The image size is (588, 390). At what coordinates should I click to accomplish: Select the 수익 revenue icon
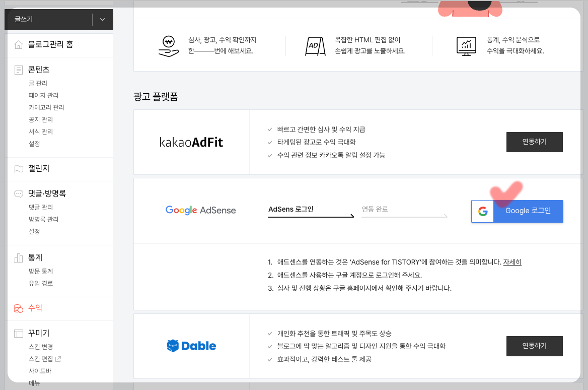20,307
